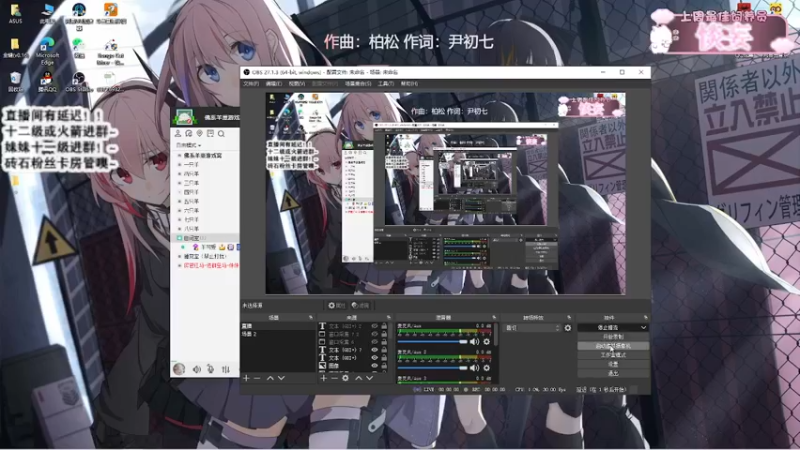Toggle visibility eye of 文本 (GDI+) 2 source
This screenshot has height=450, width=800.
(x=374, y=326)
